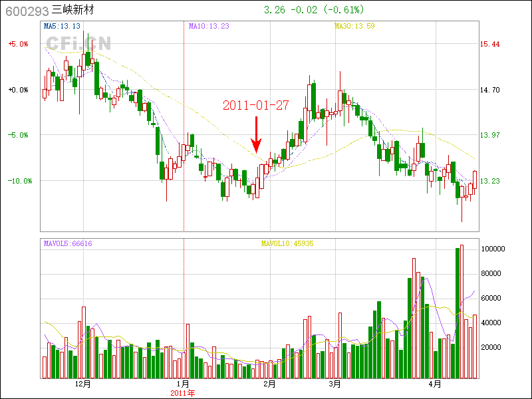Viewport: 532px width, 399px height.
Task: Click the MA5:13.13 indicator label
Action: (62, 27)
